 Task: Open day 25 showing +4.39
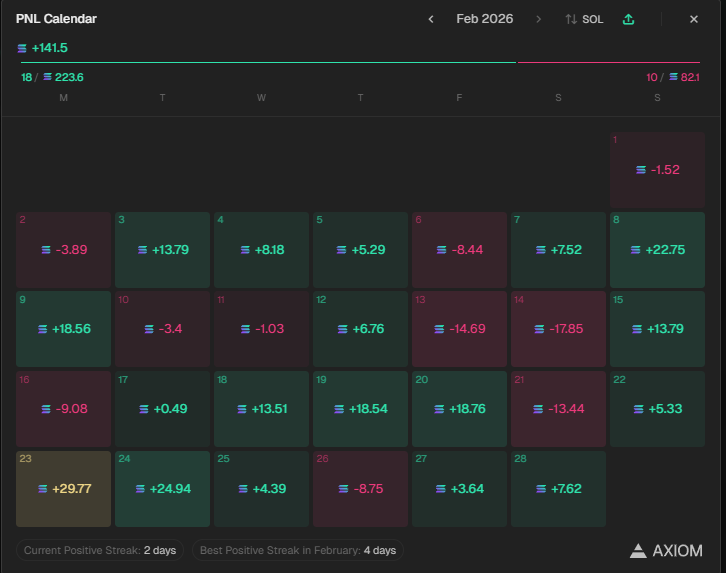[x=261, y=489]
